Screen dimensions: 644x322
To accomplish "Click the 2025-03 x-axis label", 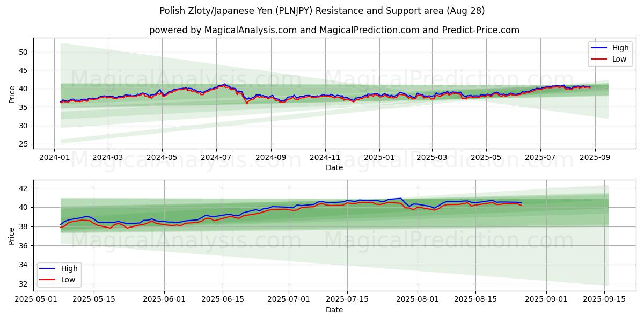I will point(432,158).
